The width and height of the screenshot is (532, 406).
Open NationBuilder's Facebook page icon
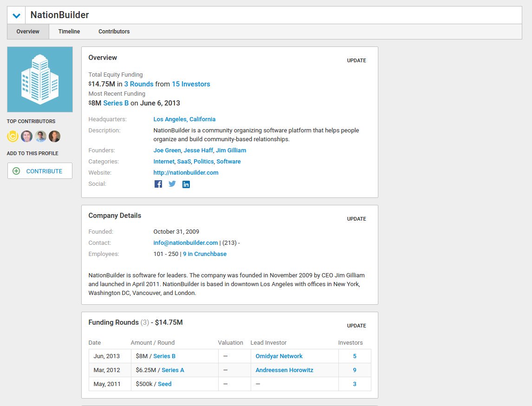158,184
